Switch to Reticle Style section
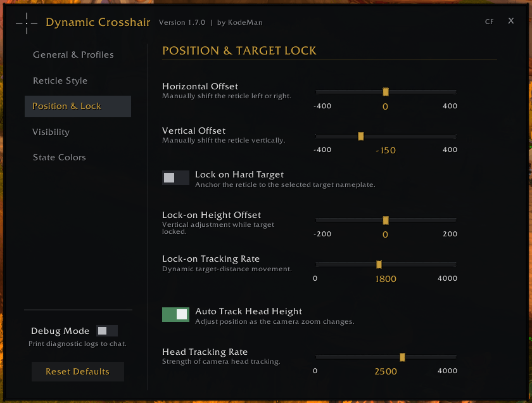The width and height of the screenshot is (532, 403). coord(60,80)
